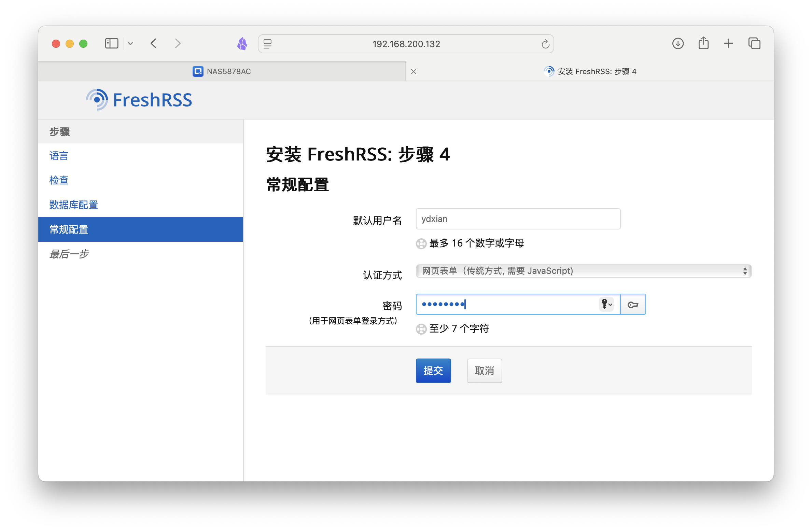Image resolution: width=812 pixels, height=532 pixels.
Task: Click the 默认用户名 label
Action: (x=377, y=221)
